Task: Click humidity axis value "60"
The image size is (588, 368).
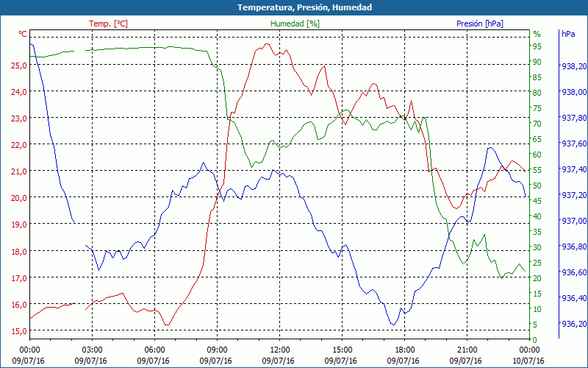Action: (x=537, y=155)
